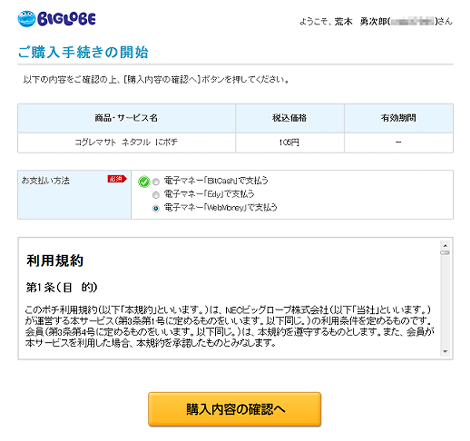Click the ご購入手続きの開始 page title
Screen dimensions: 470x441
pos(83,52)
